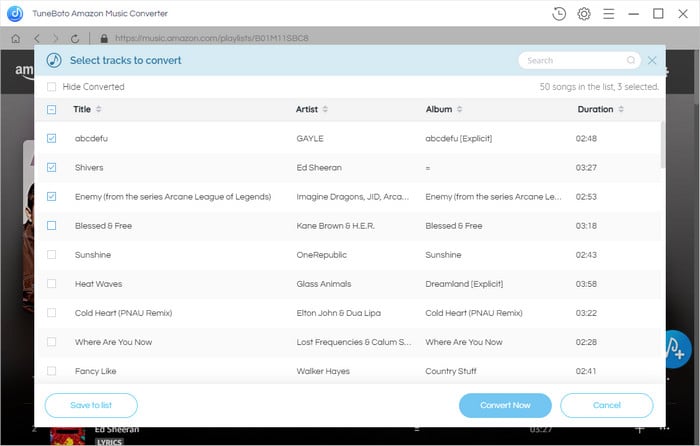The height and width of the screenshot is (446, 700).
Task: Check the Blessed & Free track
Action: click(x=51, y=225)
